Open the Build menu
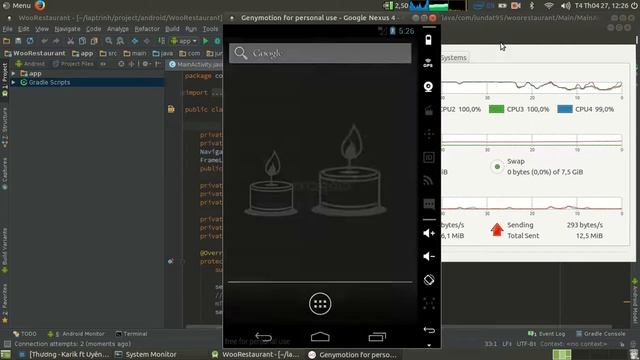This screenshot has width=640, height=360. click(172, 29)
